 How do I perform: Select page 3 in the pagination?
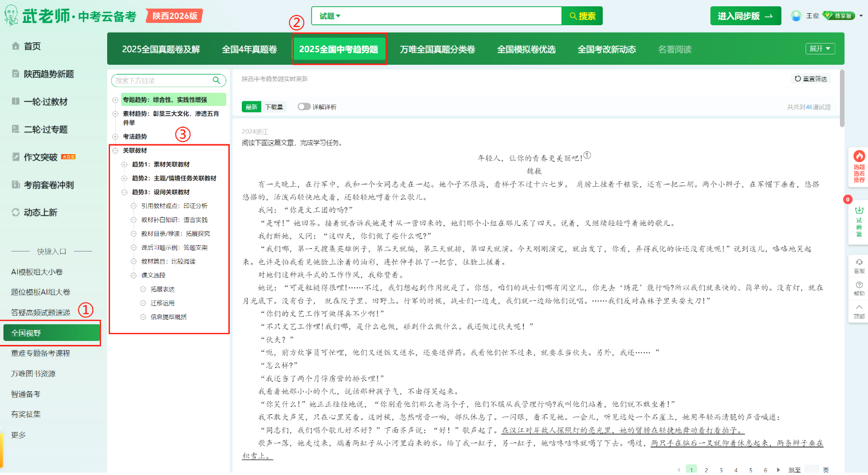720,469
